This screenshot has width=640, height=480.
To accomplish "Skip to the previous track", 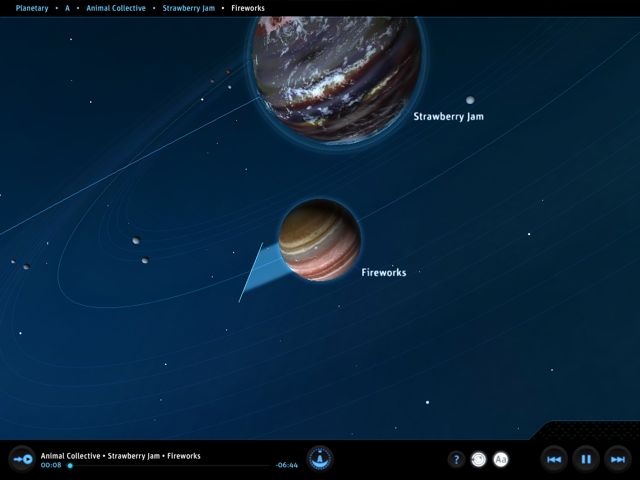I will tap(554, 460).
